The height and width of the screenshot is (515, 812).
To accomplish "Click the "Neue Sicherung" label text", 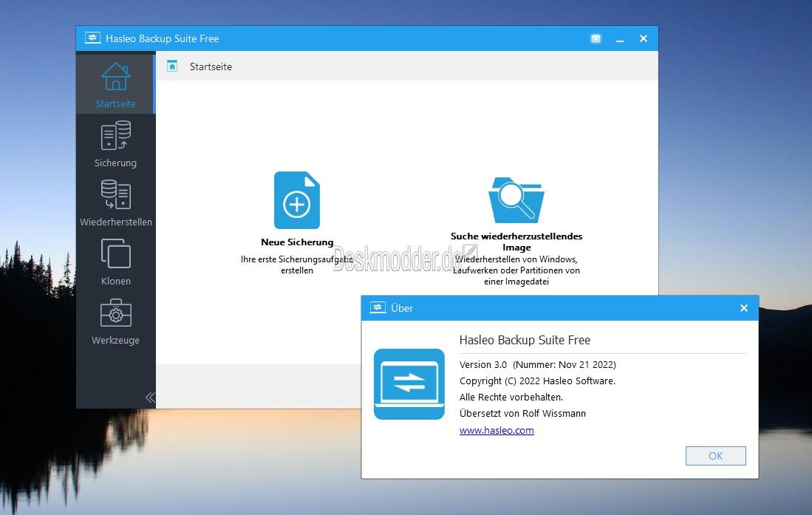I will [x=297, y=242].
